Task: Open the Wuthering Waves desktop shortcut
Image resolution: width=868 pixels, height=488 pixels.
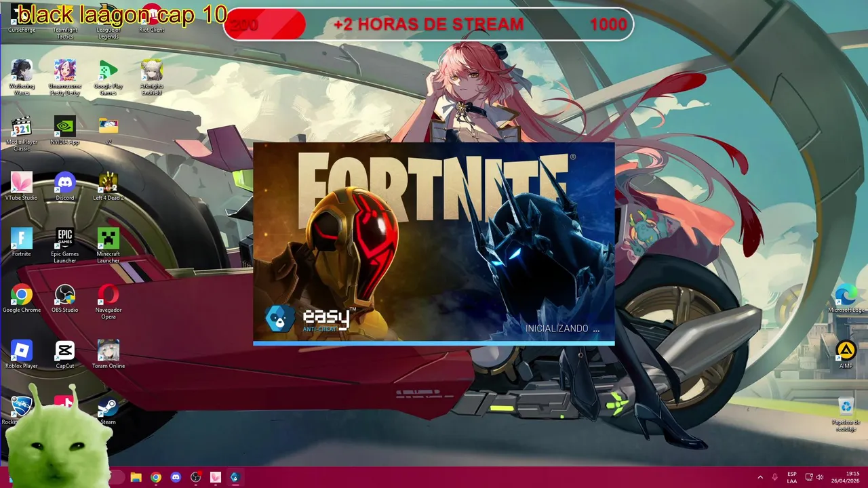Action: coord(22,77)
